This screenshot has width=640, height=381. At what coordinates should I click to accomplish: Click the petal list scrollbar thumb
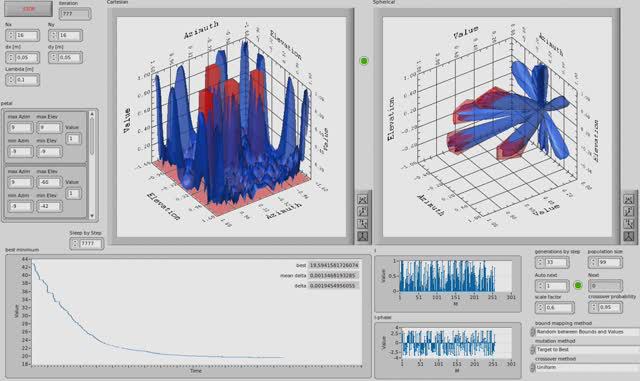click(92, 137)
